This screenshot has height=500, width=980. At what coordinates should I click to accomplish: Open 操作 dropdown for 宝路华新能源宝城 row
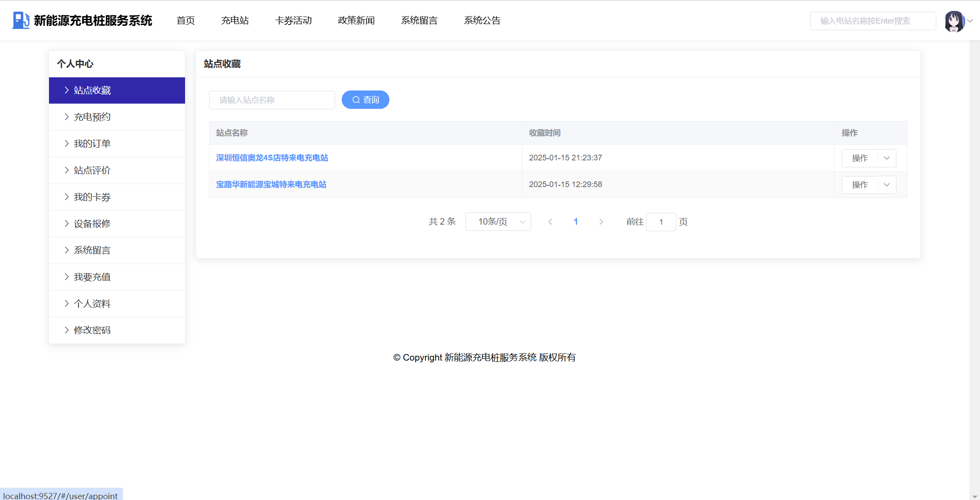coord(887,185)
